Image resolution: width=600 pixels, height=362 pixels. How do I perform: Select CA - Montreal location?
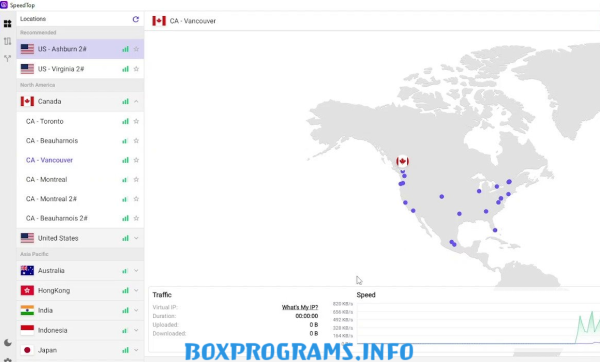pos(80,179)
